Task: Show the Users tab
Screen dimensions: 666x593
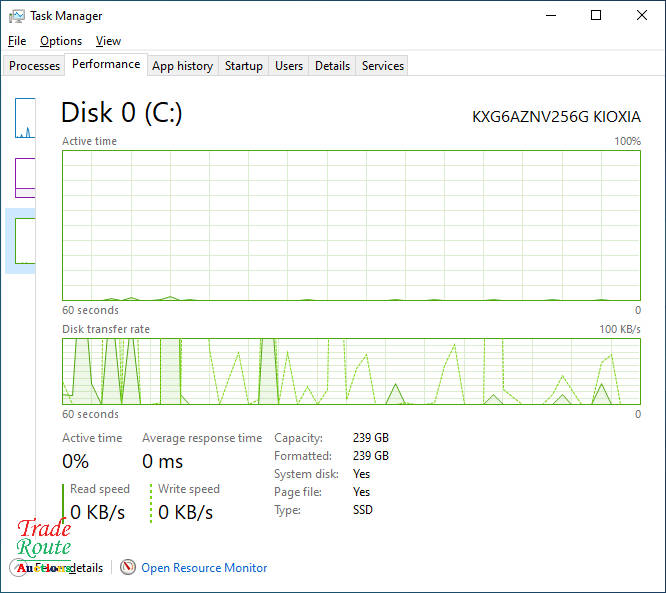Action: point(289,66)
